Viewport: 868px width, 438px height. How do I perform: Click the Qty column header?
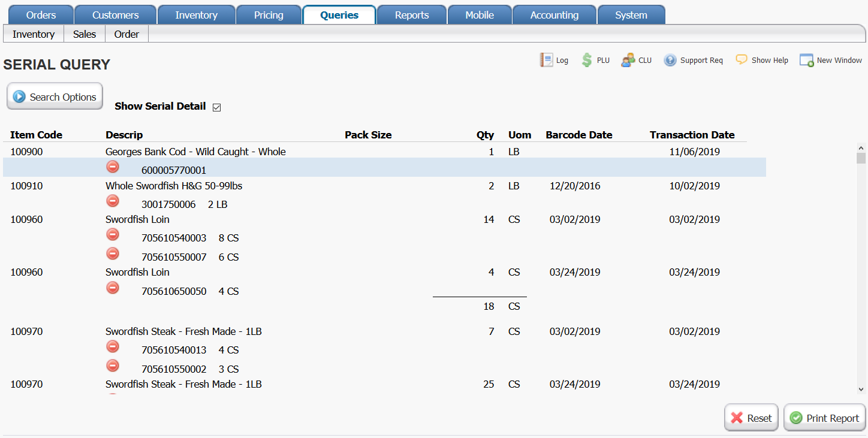click(486, 135)
